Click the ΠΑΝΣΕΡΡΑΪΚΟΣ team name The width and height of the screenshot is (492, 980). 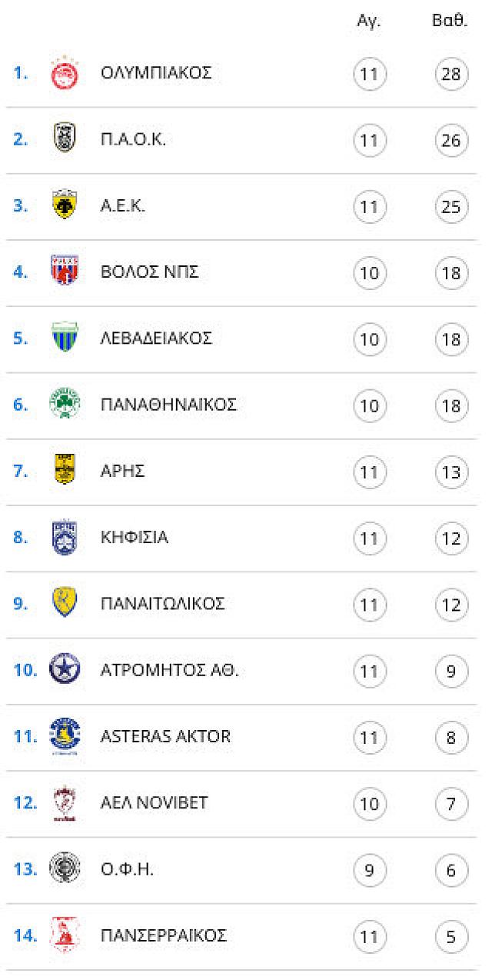coord(164,935)
